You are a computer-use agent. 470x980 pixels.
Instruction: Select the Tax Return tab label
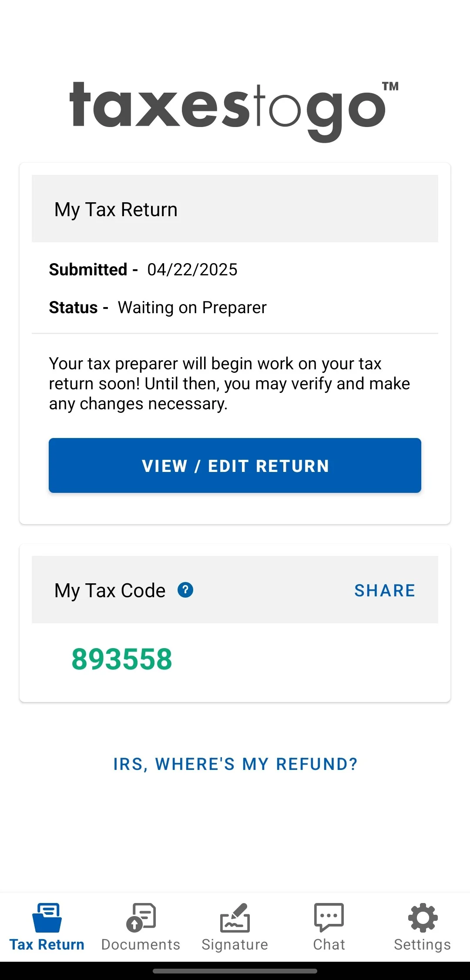point(47,945)
